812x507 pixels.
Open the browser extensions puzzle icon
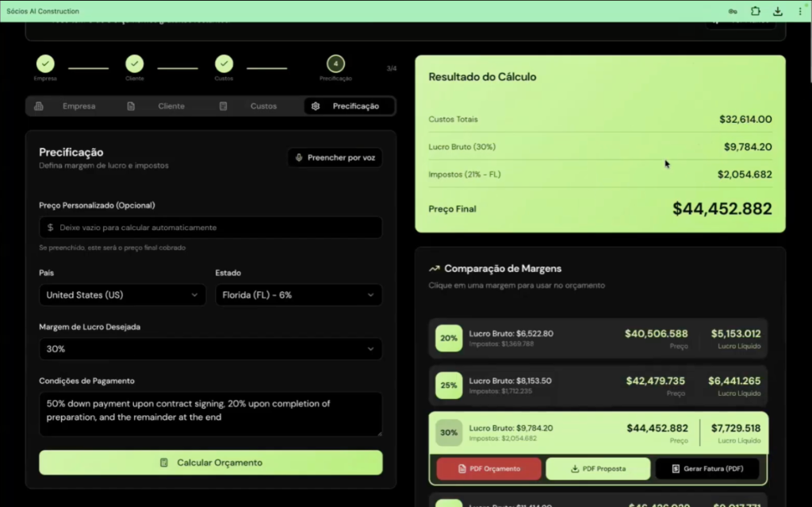pos(756,11)
